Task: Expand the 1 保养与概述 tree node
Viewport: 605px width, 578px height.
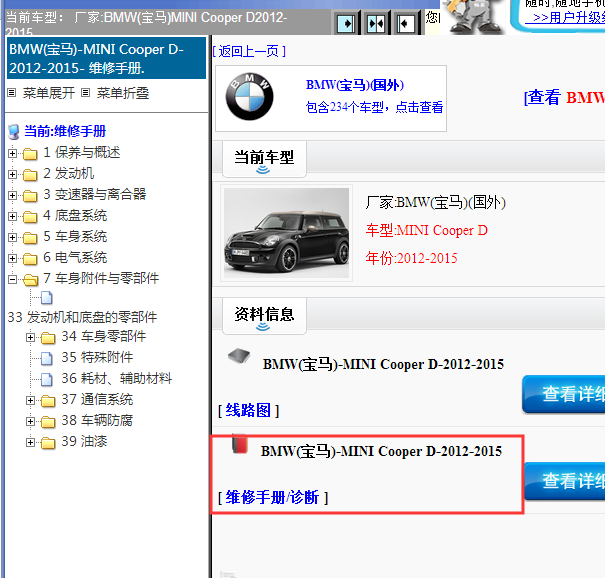Action: [x=12, y=154]
